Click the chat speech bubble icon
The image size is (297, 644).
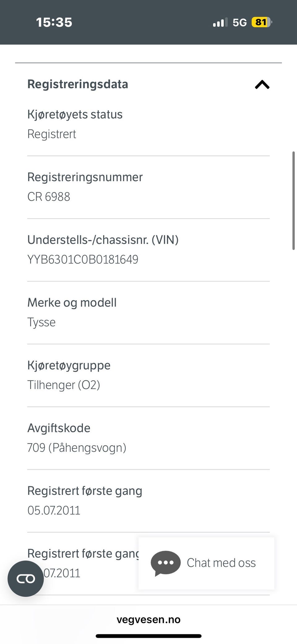click(x=166, y=563)
